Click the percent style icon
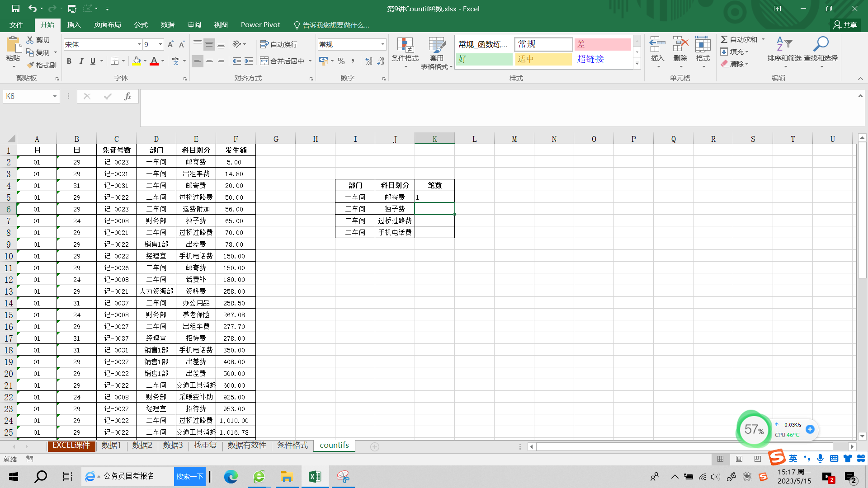Screen dimensions: 868x488 pos(341,61)
